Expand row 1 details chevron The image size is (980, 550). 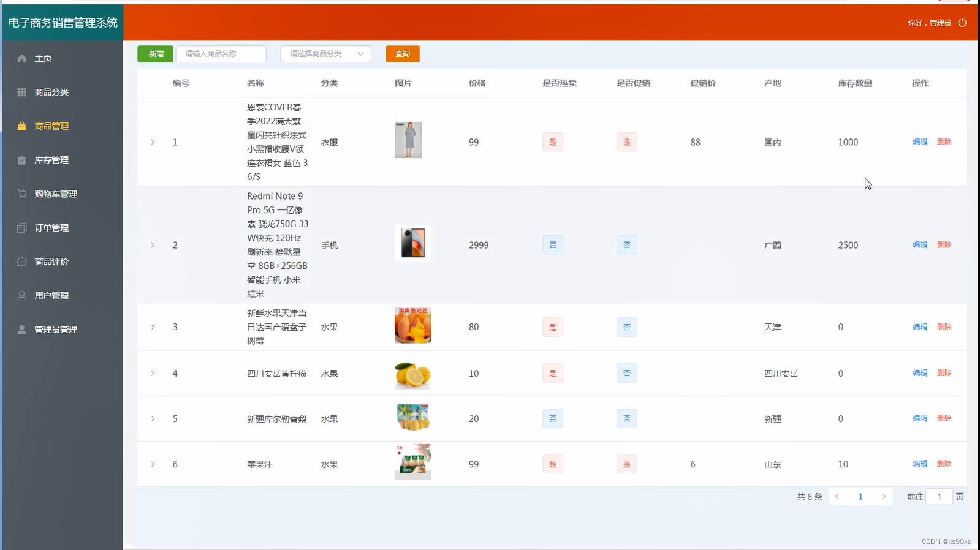tap(153, 142)
